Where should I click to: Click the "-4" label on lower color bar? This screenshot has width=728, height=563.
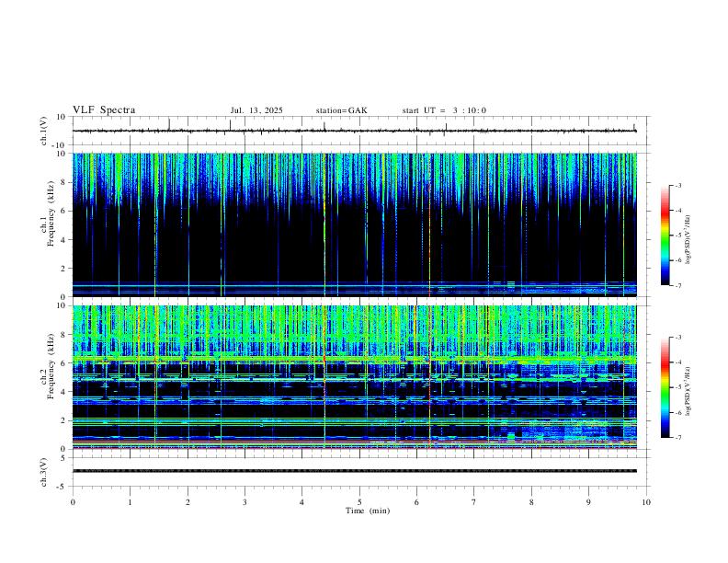[677, 362]
